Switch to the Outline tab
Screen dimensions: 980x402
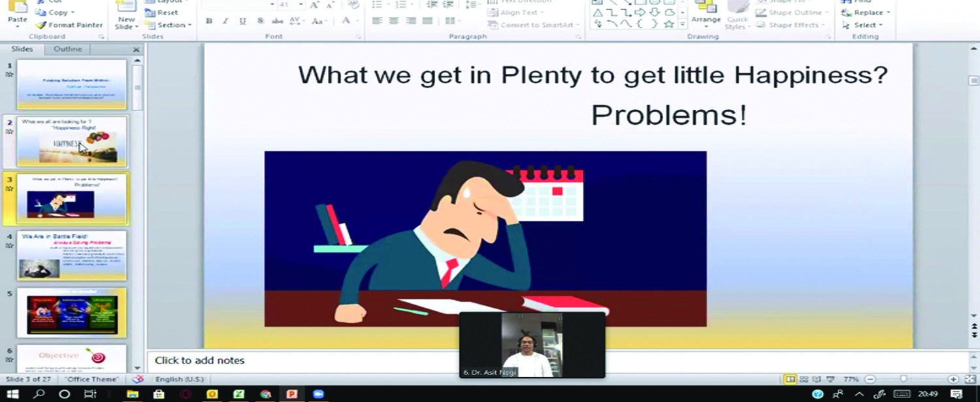pyautogui.click(x=67, y=49)
